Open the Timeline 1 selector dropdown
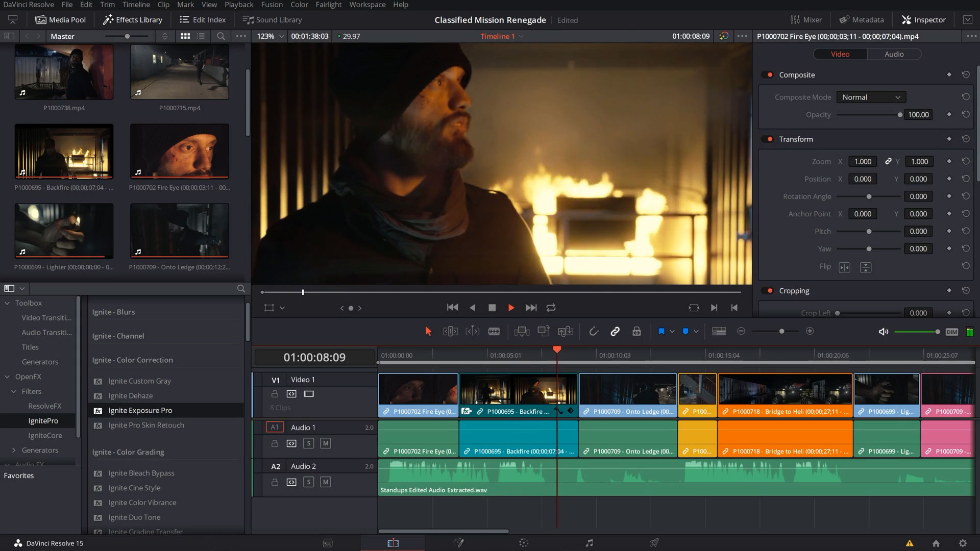Screen dimensions: 980x551 click(520, 36)
